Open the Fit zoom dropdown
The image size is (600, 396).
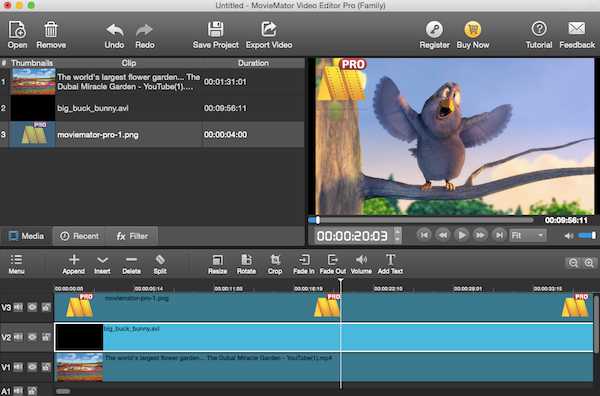(x=528, y=235)
